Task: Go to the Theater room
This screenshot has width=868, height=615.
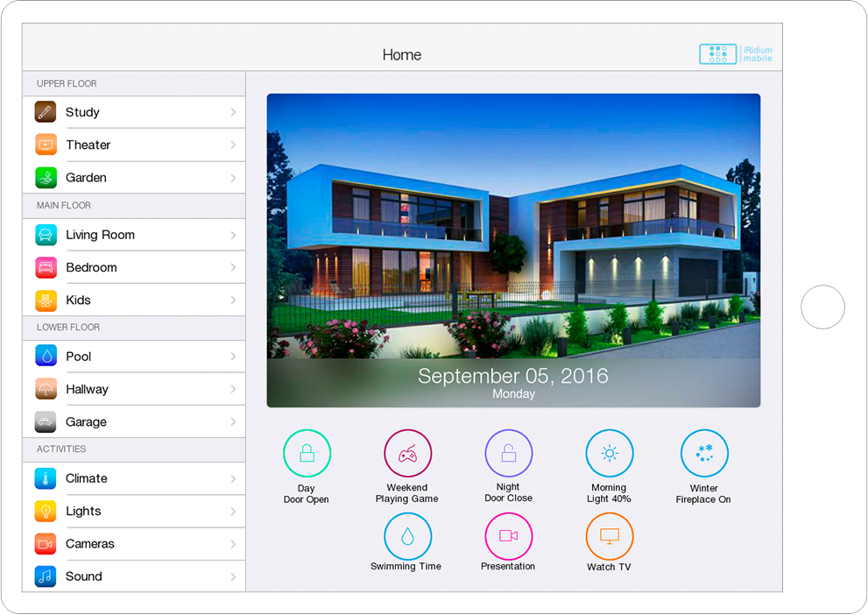Action: pos(88,145)
